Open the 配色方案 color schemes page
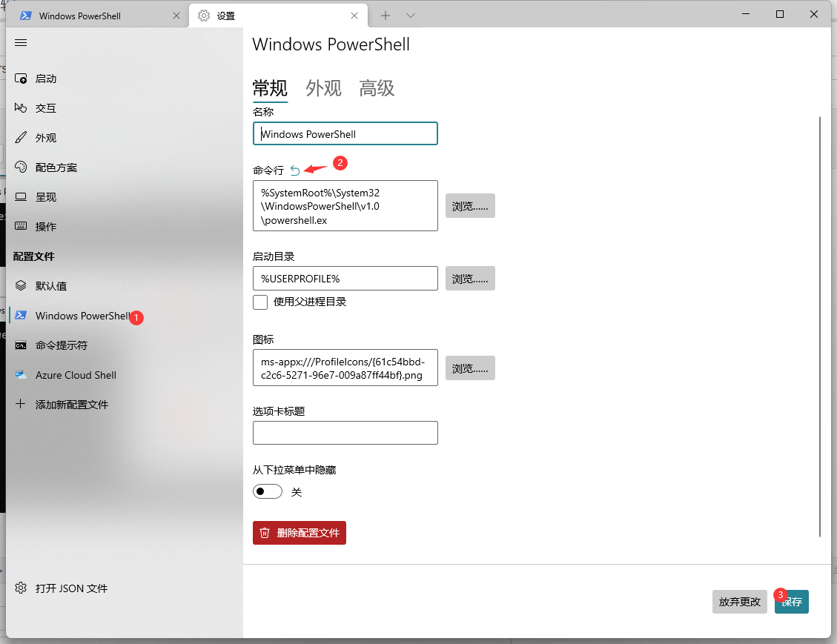837x644 pixels. point(126,167)
